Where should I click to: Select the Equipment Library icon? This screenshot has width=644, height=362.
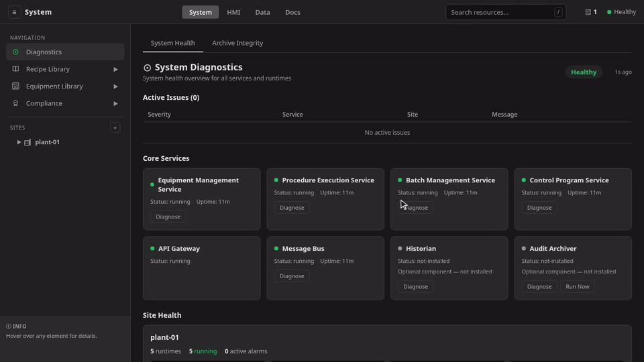point(15,86)
